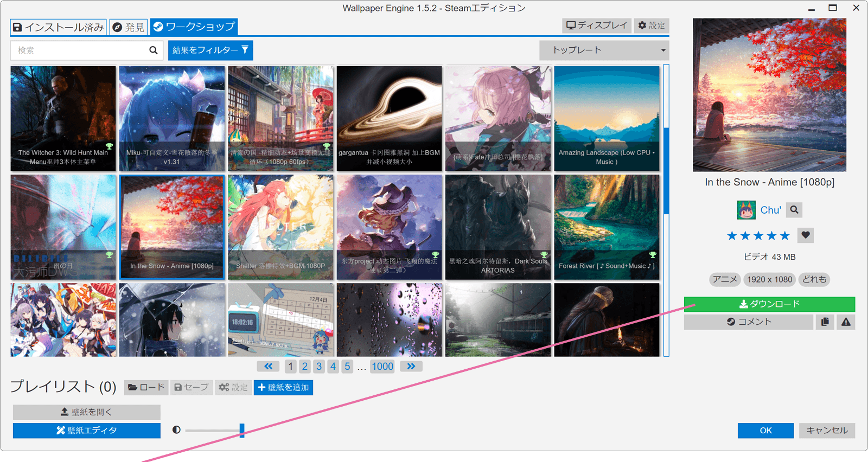868x462 pixels.
Task: Click the どれも tag
Action: (814, 279)
